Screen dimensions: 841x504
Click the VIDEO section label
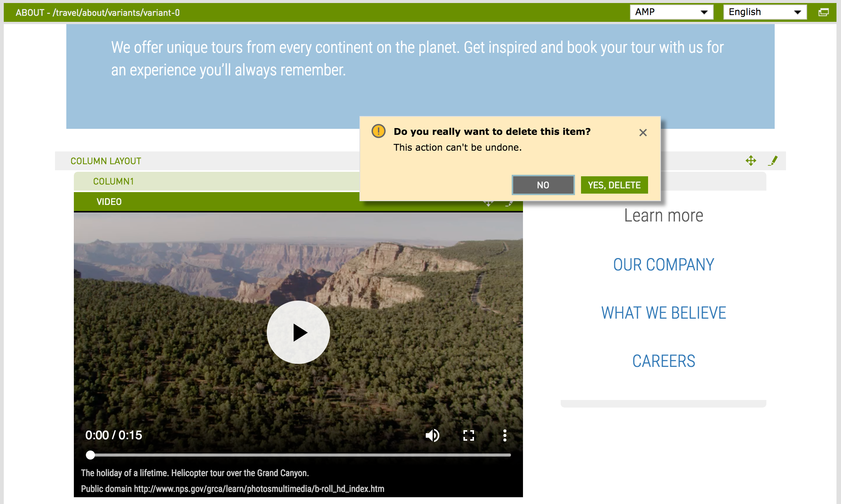coord(109,202)
